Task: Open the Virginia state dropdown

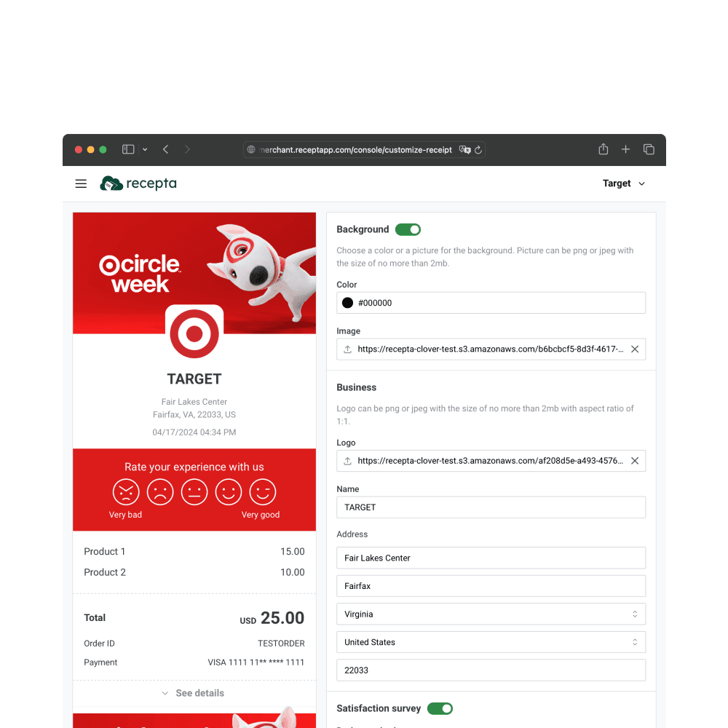Action: (491, 614)
